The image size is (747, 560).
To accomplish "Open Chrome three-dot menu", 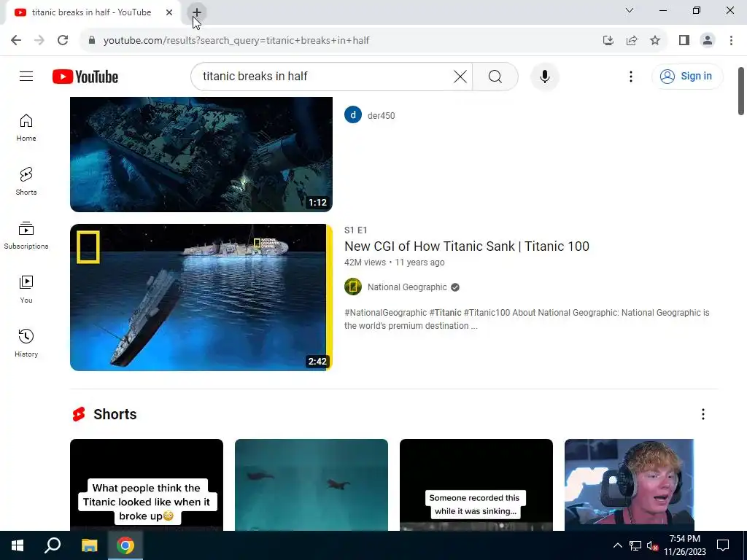I will tap(731, 40).
